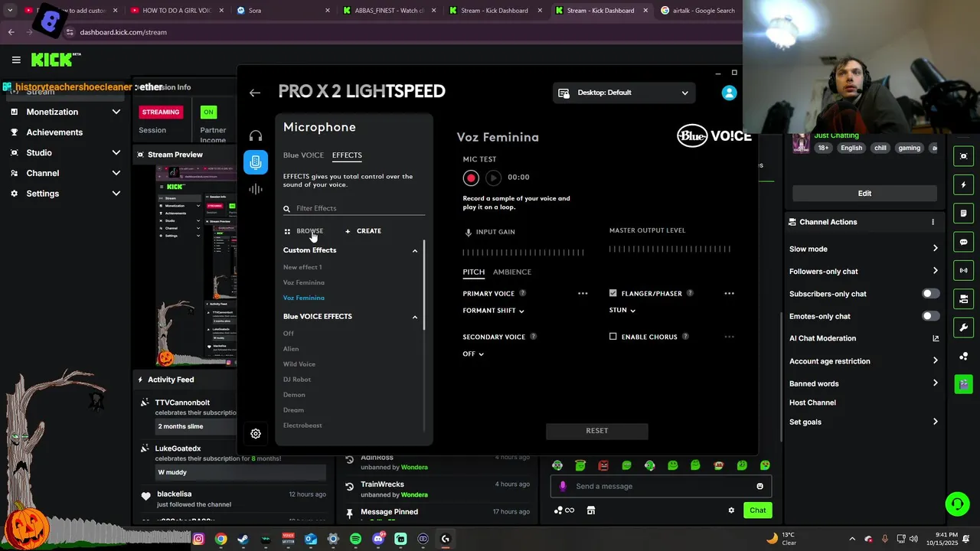980x551 pixels.
Task: Switch to the Blue VOICE tab
Action: [303, 155]
